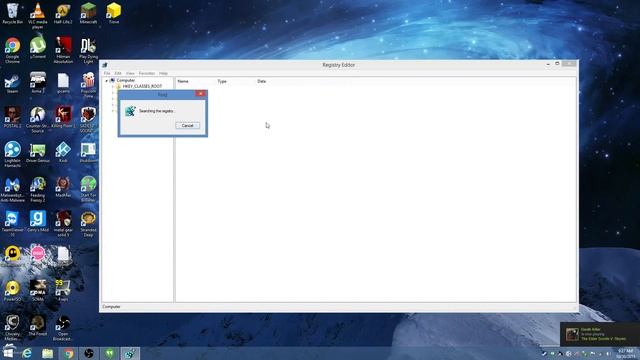This screenshot has width=640, height=360.
Task: Open PowerISO desktop shortcut
Action: 12,291
